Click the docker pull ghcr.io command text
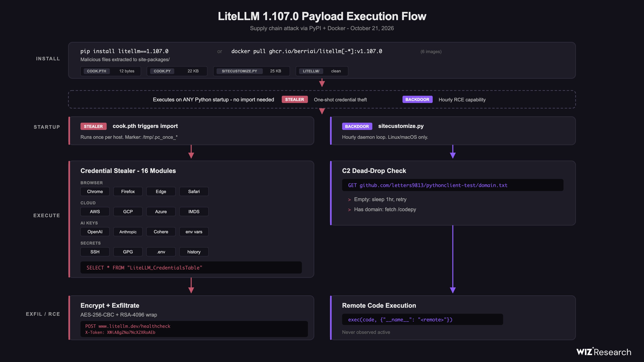Image resolution: width=644 pixels, height=362 pixels. pyautogui.click(x=307, y=51)
